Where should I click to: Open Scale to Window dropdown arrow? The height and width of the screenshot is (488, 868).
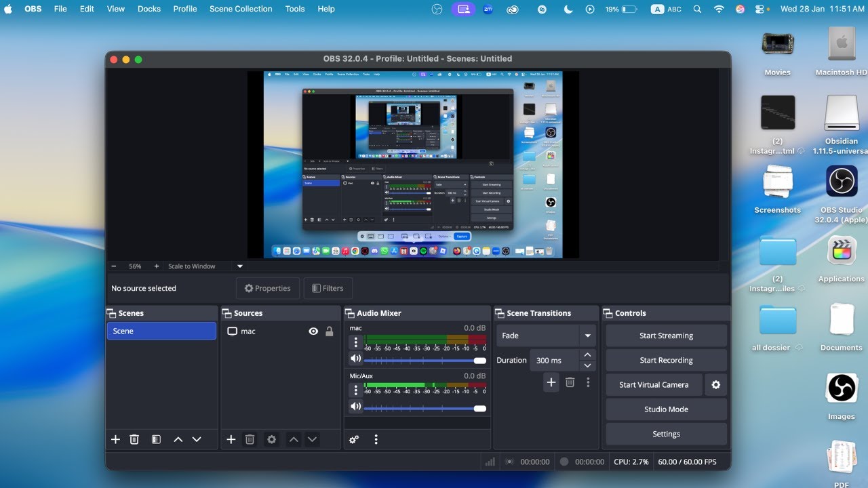point(239,266)
